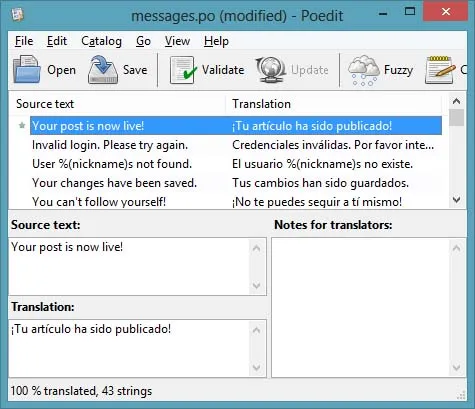475x409 pixels.
Task: Toggle Fuzzy using the cloud icon
Action: (x=363, y=70)
